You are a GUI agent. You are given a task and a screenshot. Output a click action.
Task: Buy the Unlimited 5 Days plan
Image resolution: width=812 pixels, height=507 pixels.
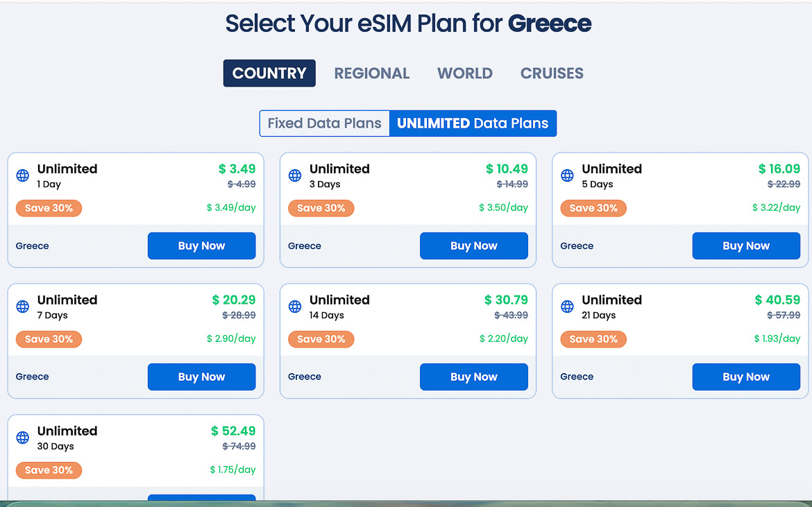click(746, 246)
